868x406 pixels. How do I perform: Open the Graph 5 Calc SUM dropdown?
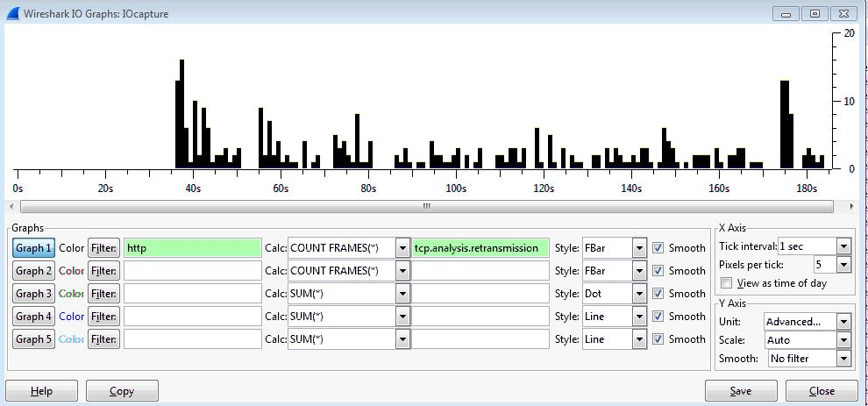pyautogui.click(x=402, y=339)
